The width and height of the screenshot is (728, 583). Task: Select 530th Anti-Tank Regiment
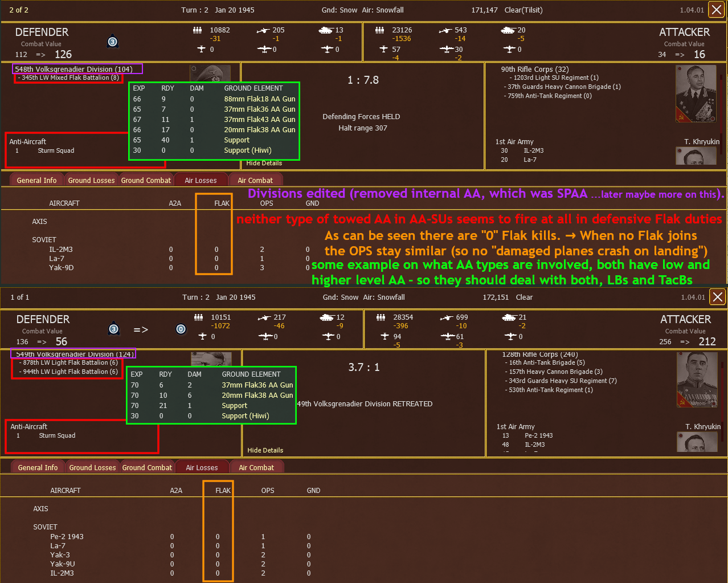click(549, 390)
